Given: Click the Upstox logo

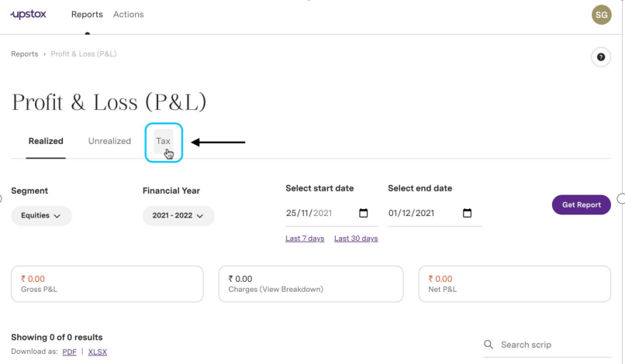Looking at the screenshot, I should coord(28,15).
